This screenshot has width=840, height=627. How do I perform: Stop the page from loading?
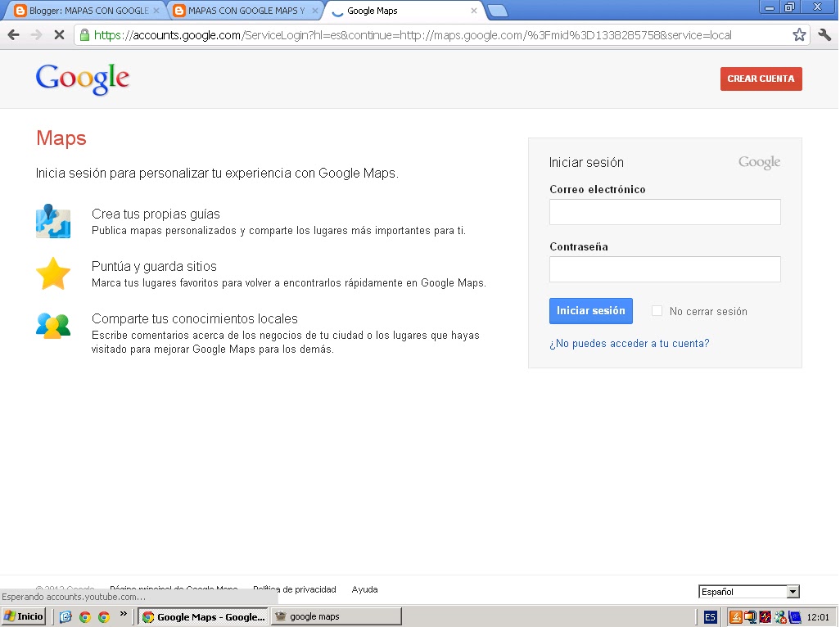tap(59, 35)
